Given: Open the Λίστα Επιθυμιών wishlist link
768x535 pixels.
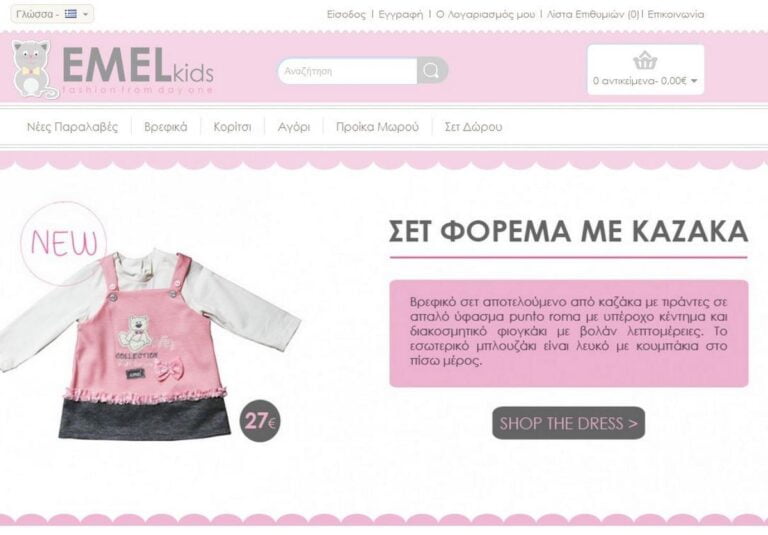Looking at the screenshot, I should click(x=593, y=15).
